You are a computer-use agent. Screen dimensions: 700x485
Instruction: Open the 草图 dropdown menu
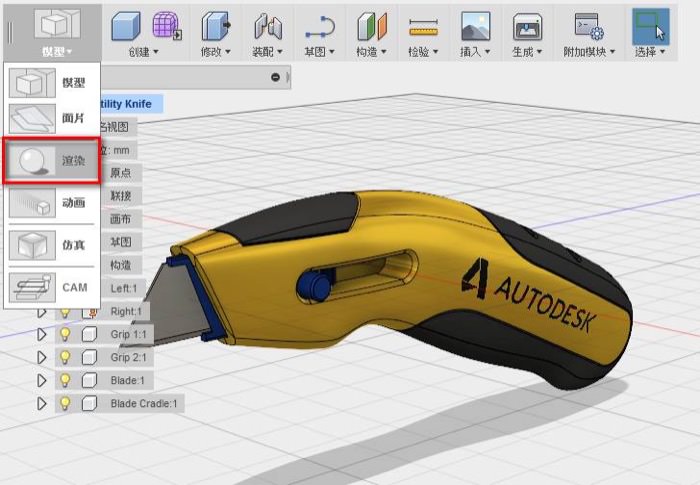pos(320,52)
